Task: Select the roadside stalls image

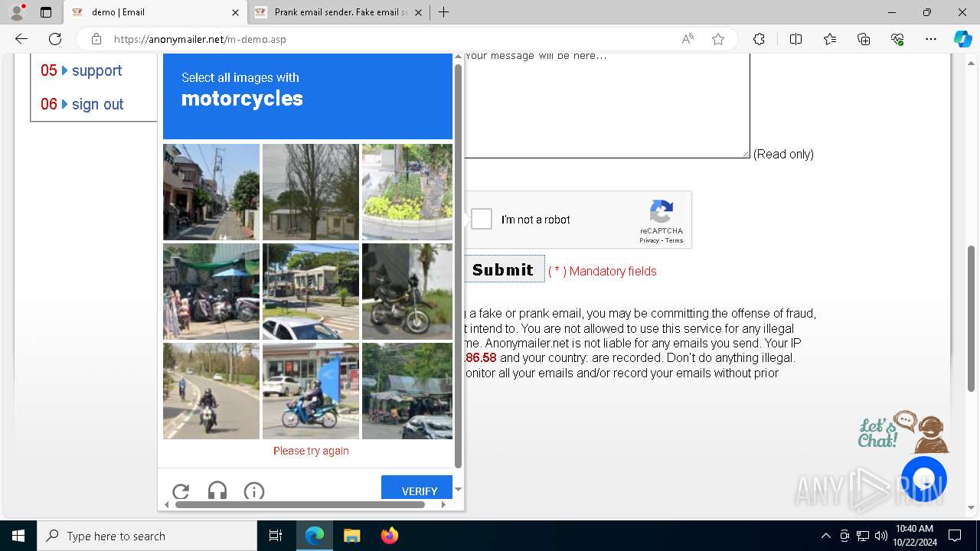Action: [407, 391]
